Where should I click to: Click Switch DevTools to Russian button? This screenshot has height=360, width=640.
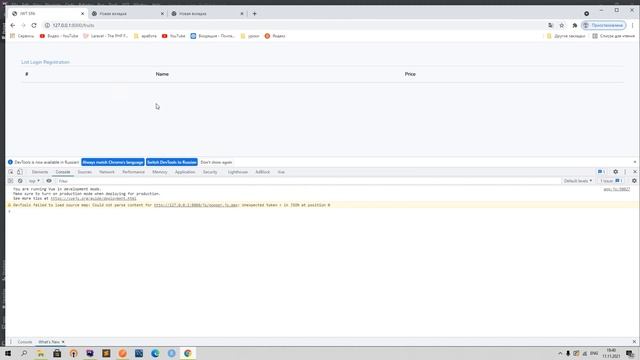tap(172, 162)
